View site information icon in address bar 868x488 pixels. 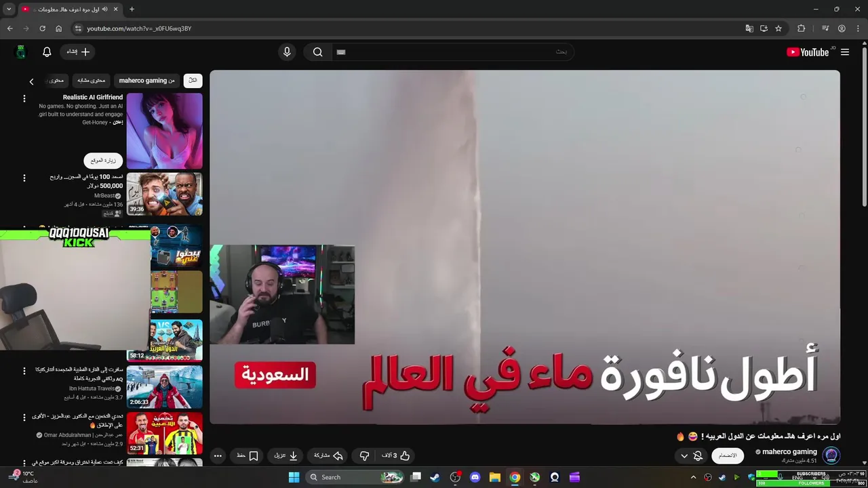(x=78, y=28)
